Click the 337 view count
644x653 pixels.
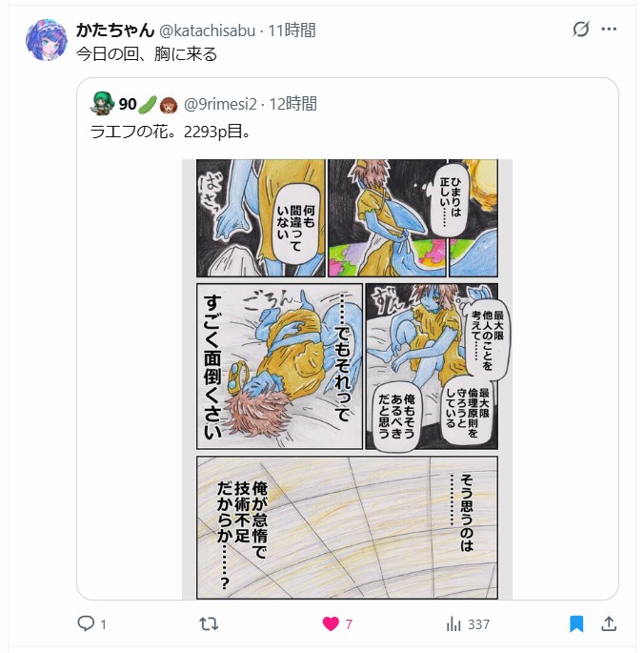[479, 624]
